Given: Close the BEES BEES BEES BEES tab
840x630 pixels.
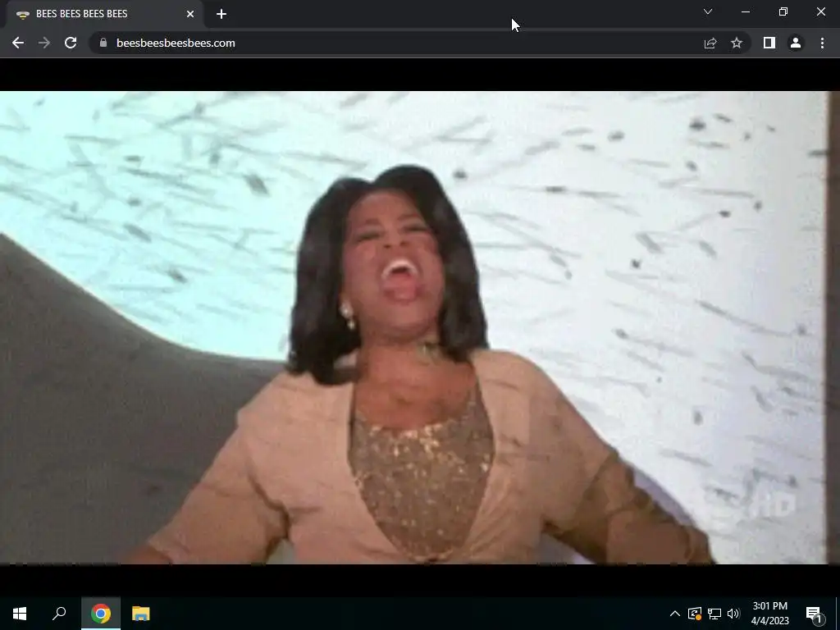Looking at the screenshot, I should pyautogui.click(x=190, y=14).
